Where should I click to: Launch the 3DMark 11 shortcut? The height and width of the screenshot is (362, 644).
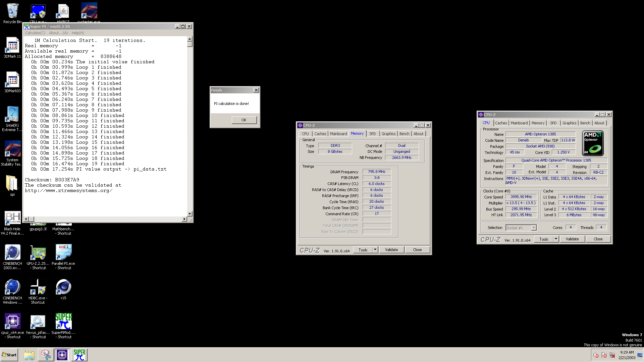(12, 48)
